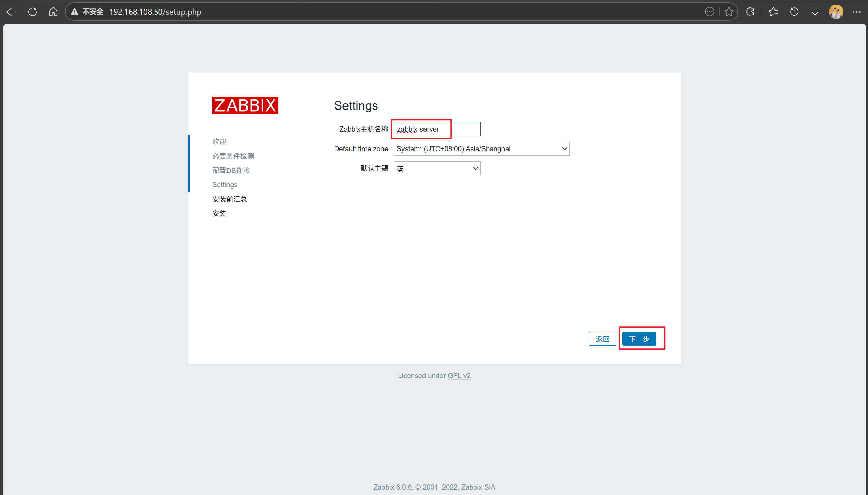
Task: Open the browser history icon
Action: [794, 12]
